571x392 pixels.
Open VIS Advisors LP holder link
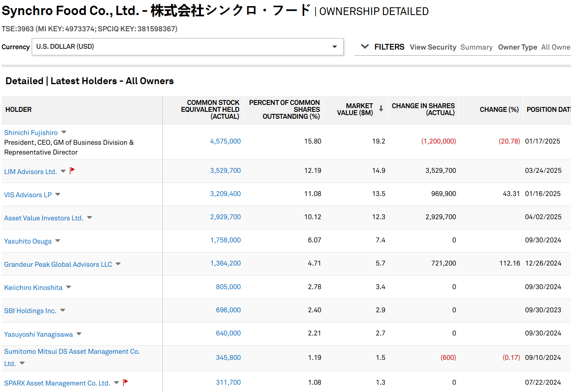[28, 195]
